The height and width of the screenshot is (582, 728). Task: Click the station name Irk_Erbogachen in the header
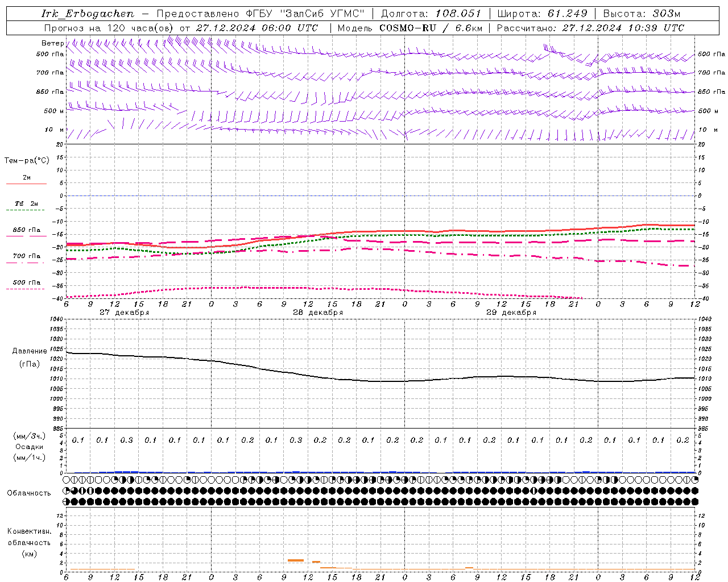pos(88,14)
